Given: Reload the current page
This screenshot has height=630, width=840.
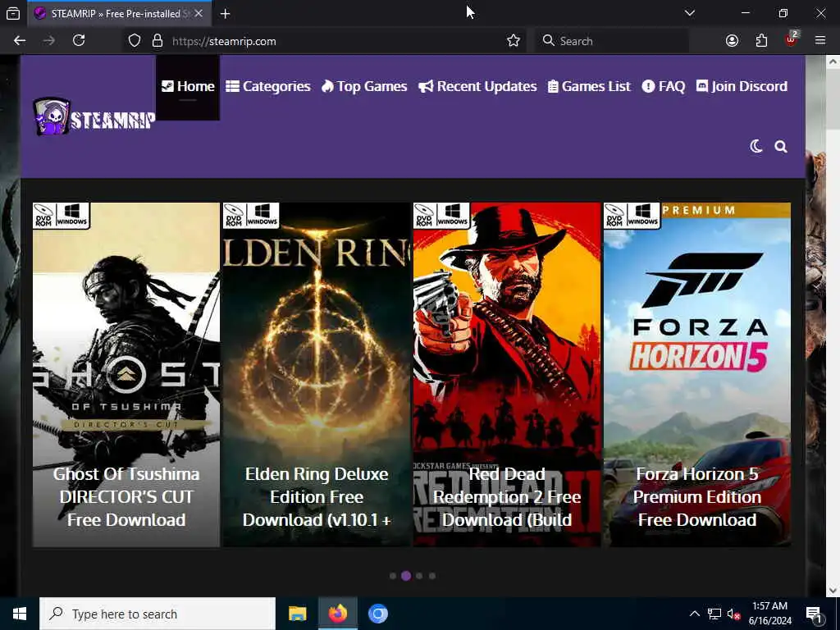Looking at the screenshot, I should (79, 41).
